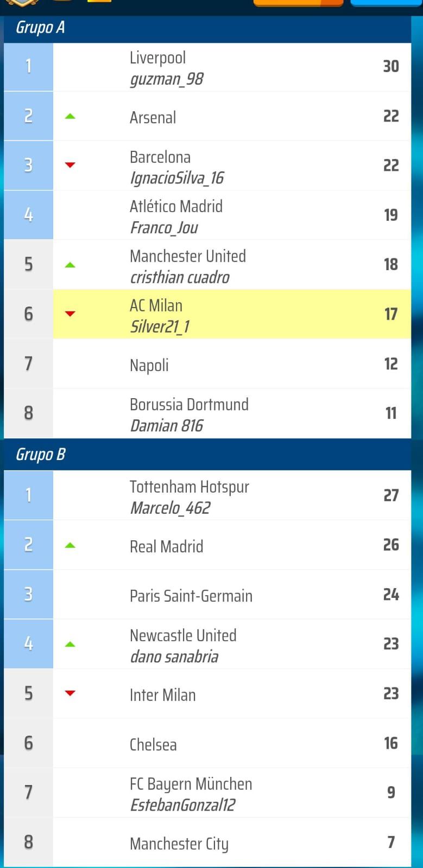
Task: Tap the blue button at top right
Action: (x=386, y=3)
